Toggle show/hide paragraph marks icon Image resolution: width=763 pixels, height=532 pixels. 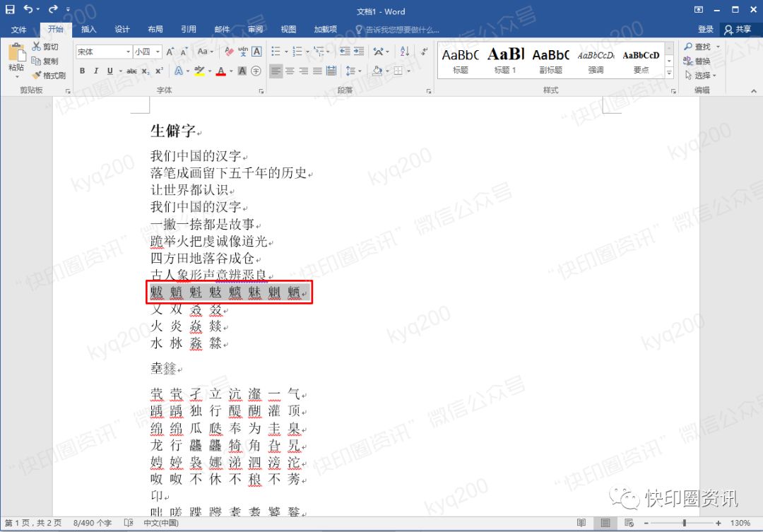coord(425,52)
